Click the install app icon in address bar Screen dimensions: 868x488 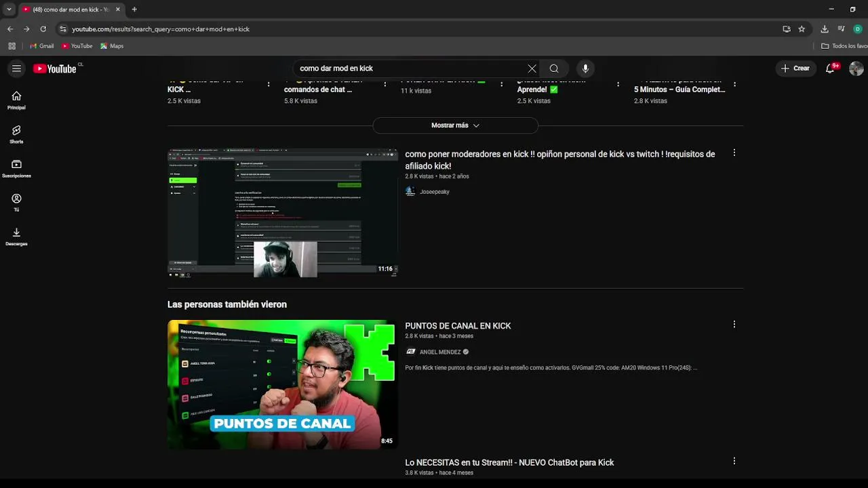click(787, 29)
